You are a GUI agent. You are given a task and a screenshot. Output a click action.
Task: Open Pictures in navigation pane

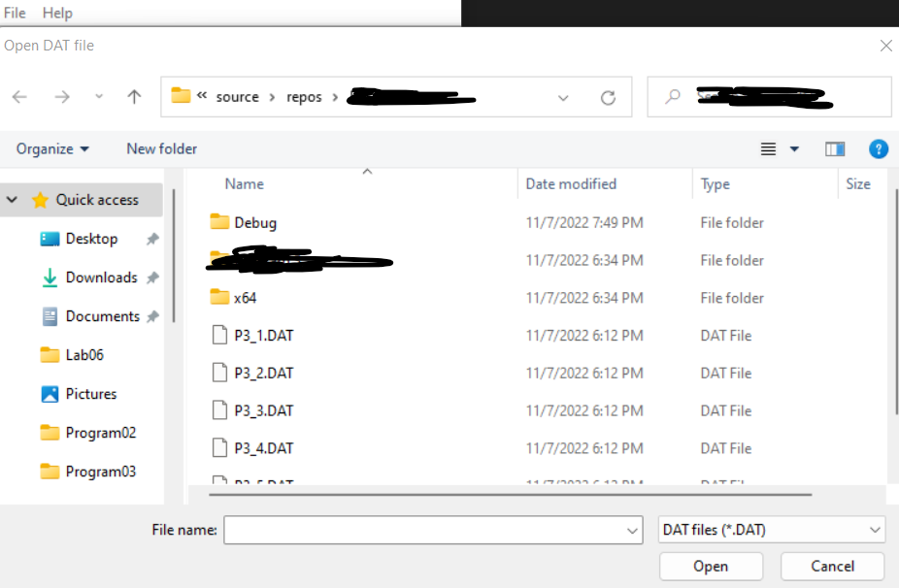[x=90, y=394]
